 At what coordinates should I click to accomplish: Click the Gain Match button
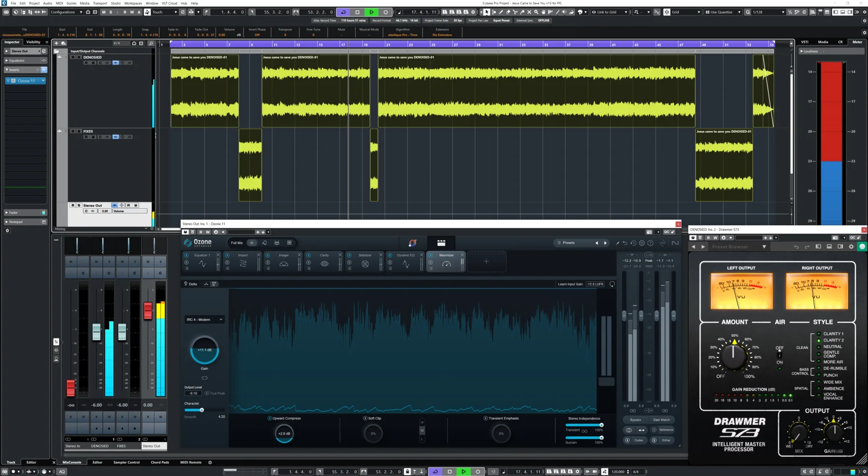pyautogui.click(x=661, y=420)
